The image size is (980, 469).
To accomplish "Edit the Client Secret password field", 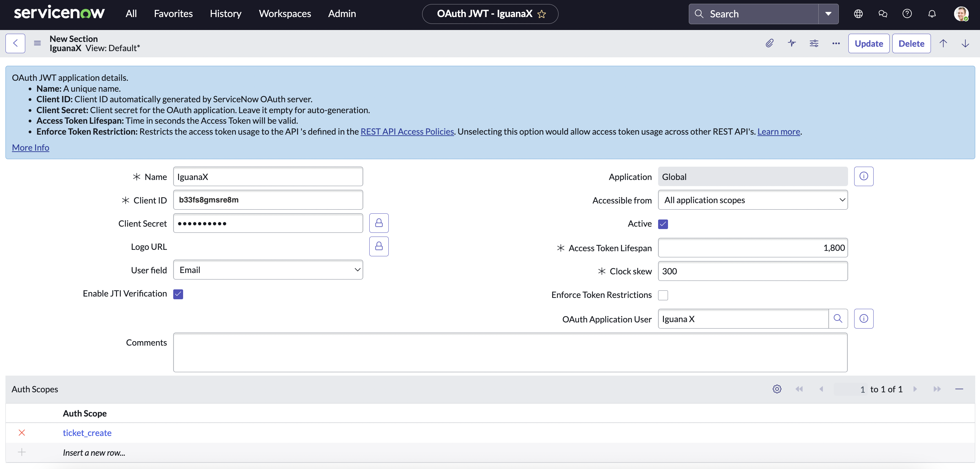I will [268, 223].
